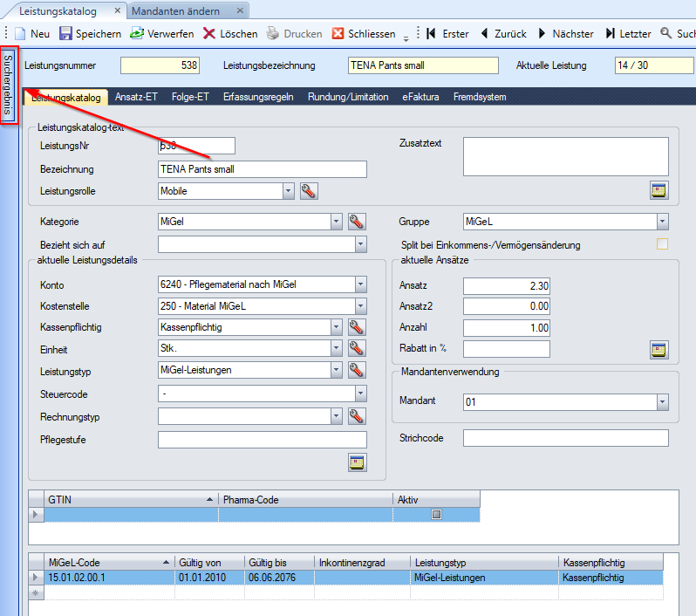Go back one record with Zurück arrow
The image size is (696, 616).
[485, 34]
